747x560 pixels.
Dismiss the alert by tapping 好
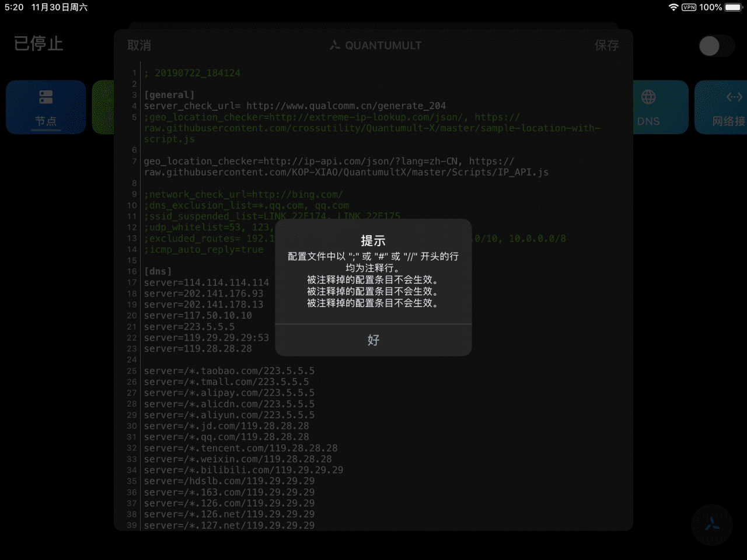coord(373,340)
